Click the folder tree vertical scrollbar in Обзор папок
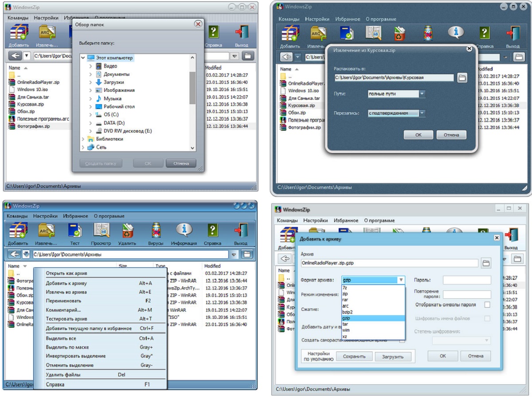Image resolution: width=532 pixels, height=399 pixels. coord(192,89)
